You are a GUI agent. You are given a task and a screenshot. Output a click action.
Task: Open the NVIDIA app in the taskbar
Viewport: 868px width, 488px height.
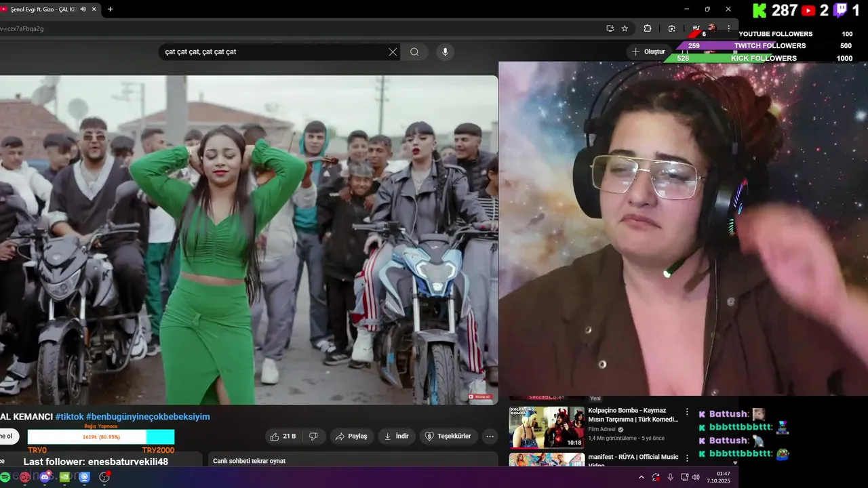(x=64, y=477)
